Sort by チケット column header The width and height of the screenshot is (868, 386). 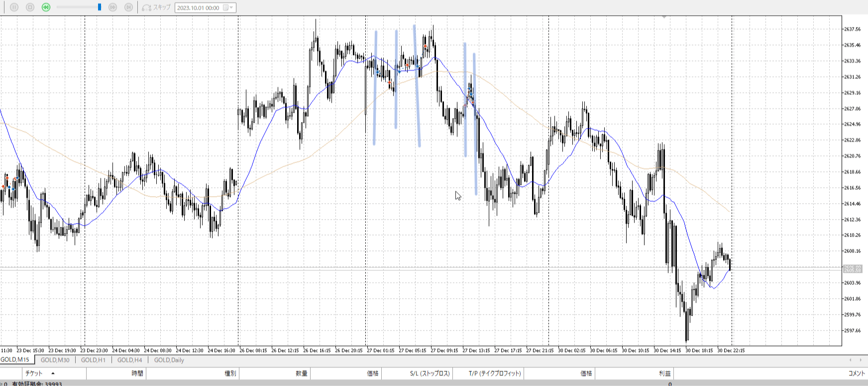[34, 373]
